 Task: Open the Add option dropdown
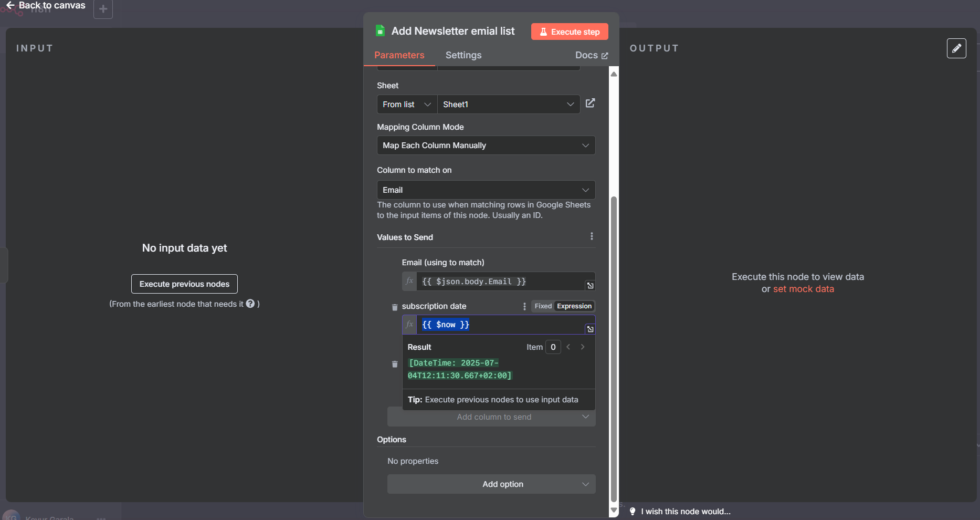[491, 484]
